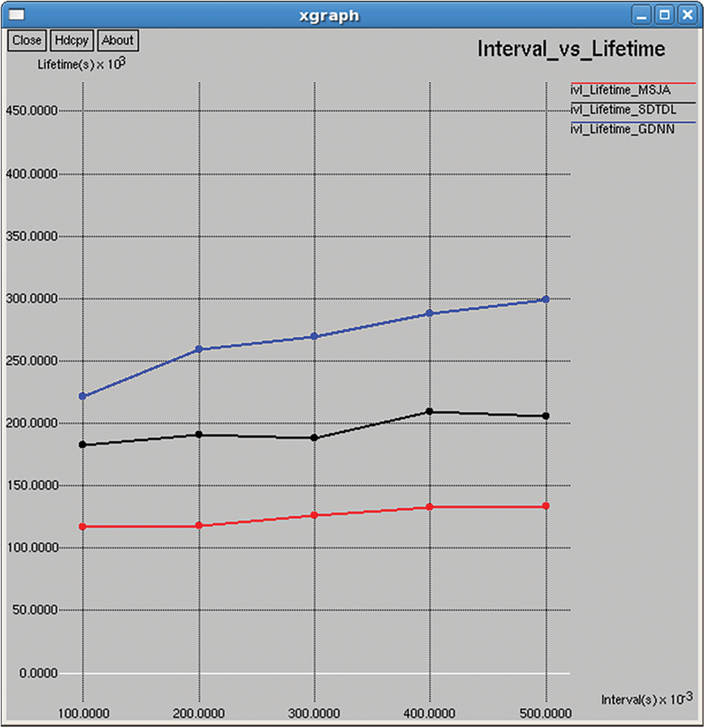Click the blue GDNN data point at 500
This screenshot has height=728, width=705.
pyautogui.click(x=546, y=300)
